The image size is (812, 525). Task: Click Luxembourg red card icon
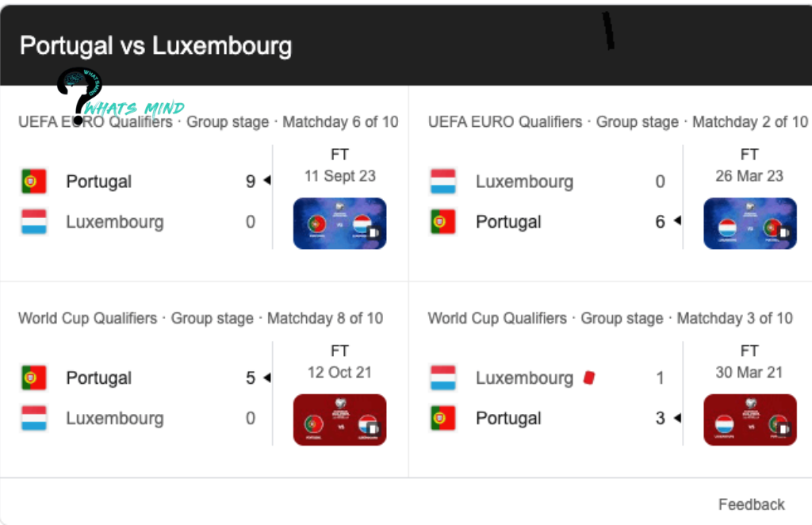pos(588,378)
